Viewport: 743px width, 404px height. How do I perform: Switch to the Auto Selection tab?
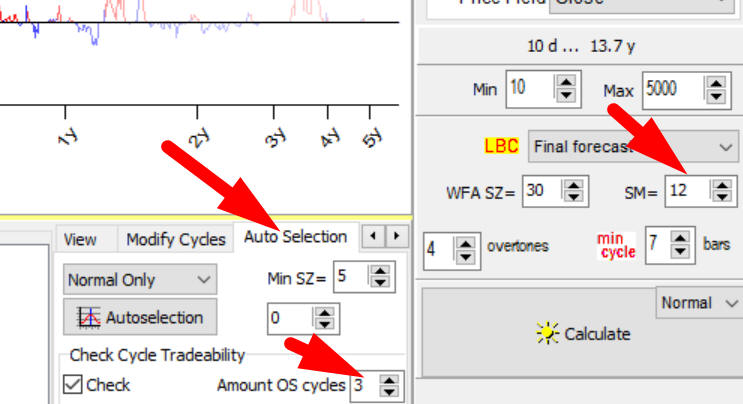[295, 237]
